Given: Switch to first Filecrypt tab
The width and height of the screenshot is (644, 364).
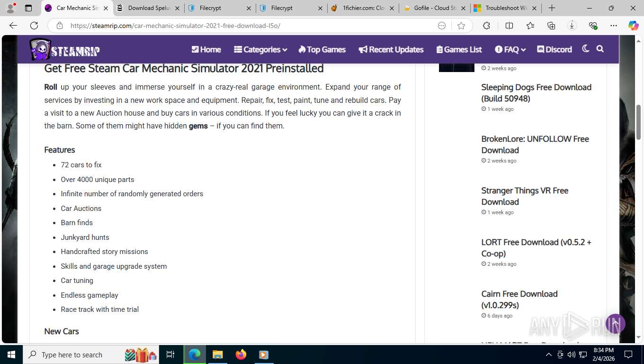Looking at the screenshot, I should [220, 8].
